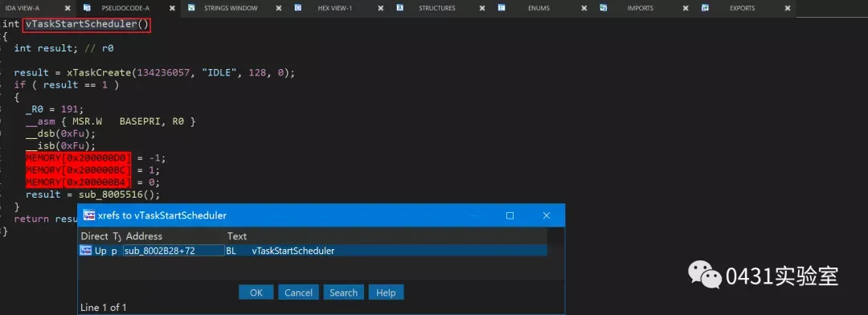
Task: Click the if ( result == 1 ) line
Action: [x=67, y=84]
